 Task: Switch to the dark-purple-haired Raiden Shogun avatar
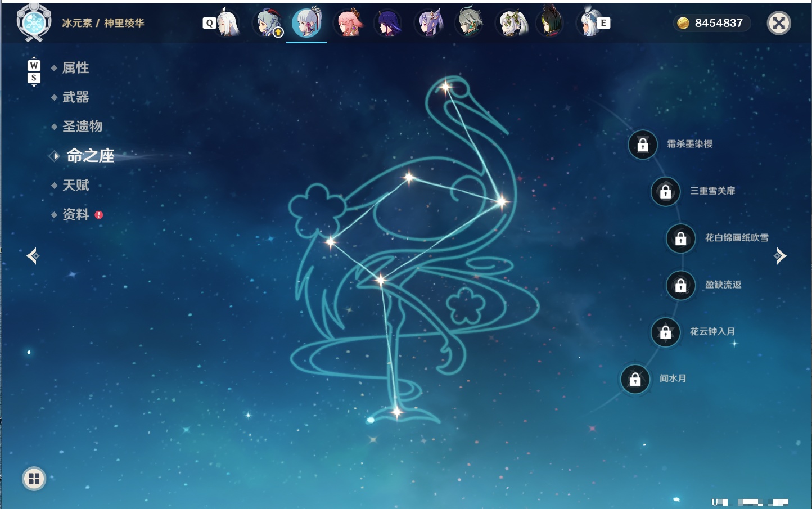tap(389, 23)
